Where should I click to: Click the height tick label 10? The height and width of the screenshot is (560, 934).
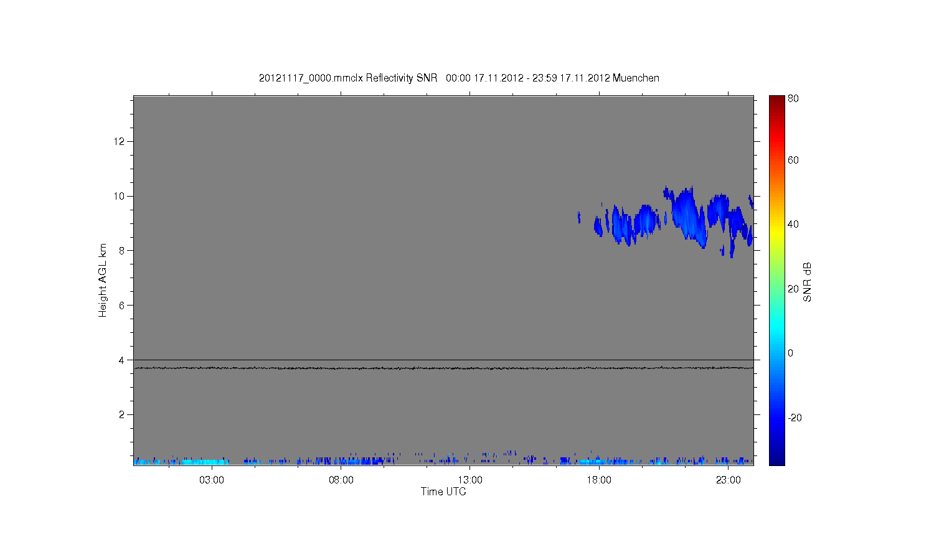(x=119, y=196)
